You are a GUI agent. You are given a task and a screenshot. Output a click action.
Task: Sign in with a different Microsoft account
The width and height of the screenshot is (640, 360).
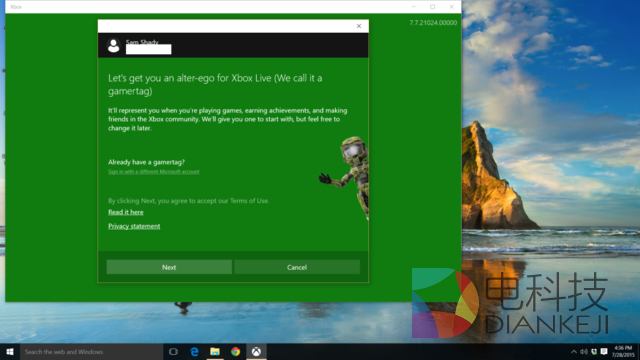153,172
